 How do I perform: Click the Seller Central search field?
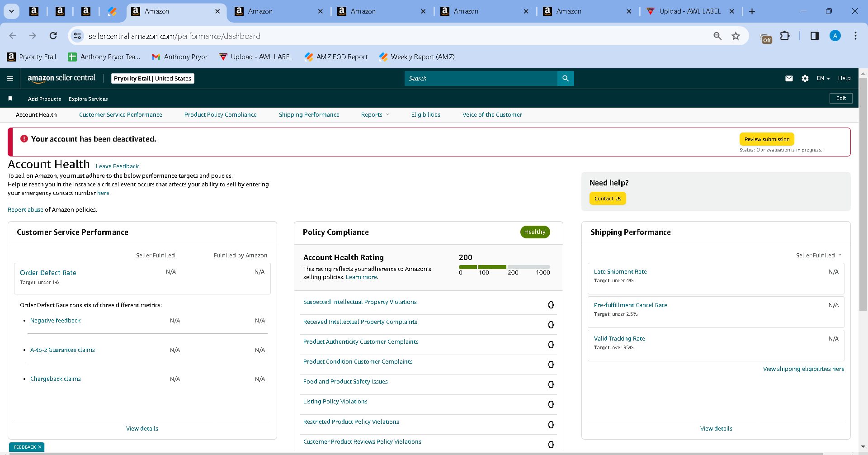481,78
